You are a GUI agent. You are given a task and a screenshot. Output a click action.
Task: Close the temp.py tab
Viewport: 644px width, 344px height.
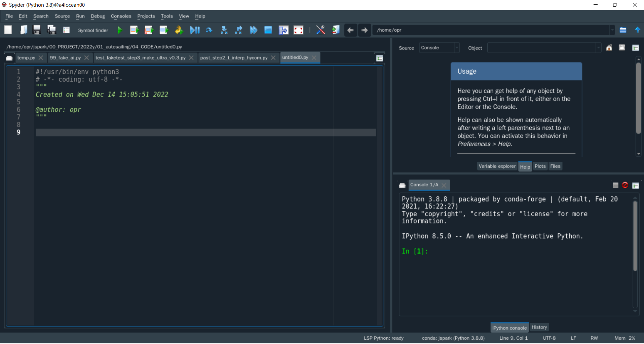point(41,58)
